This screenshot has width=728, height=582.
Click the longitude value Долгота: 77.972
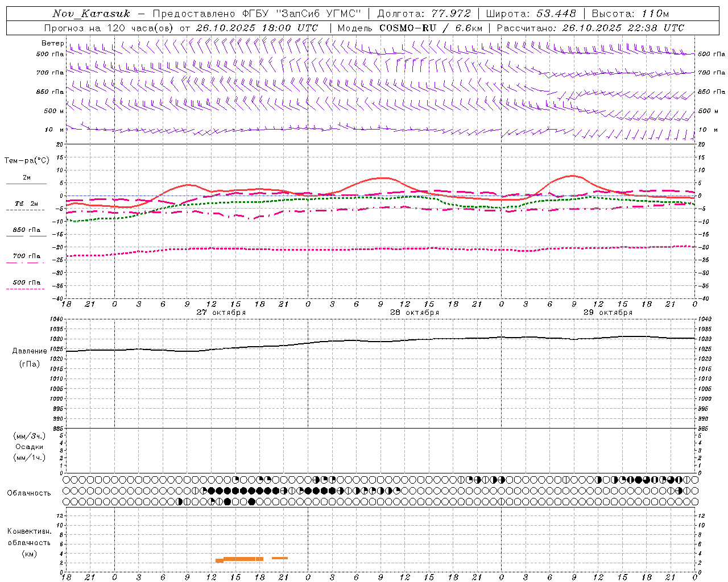coord(425,14)
